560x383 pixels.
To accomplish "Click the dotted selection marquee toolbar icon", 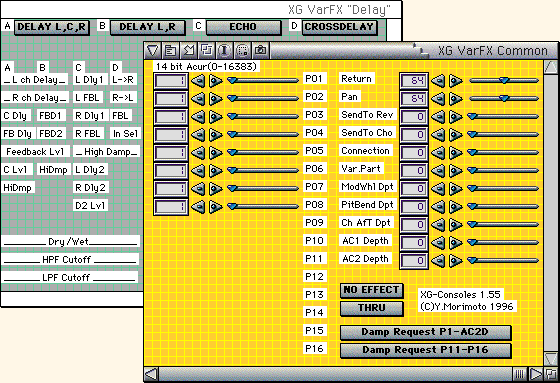I will coord(242,50).
